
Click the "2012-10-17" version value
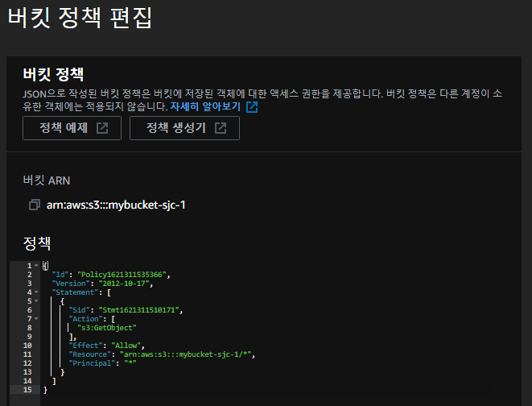[124, 283]
